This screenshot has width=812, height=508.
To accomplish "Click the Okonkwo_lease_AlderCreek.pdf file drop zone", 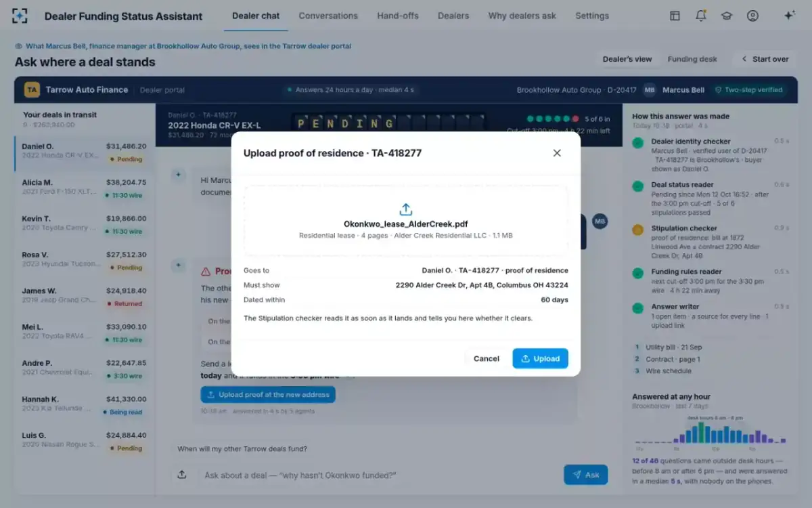I will (406, 221).
